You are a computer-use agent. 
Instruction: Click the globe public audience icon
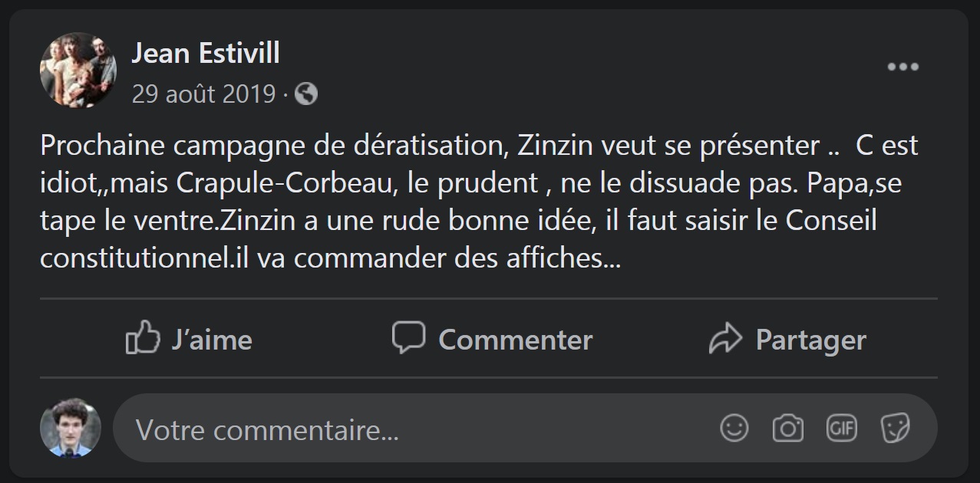coord(306,94)
